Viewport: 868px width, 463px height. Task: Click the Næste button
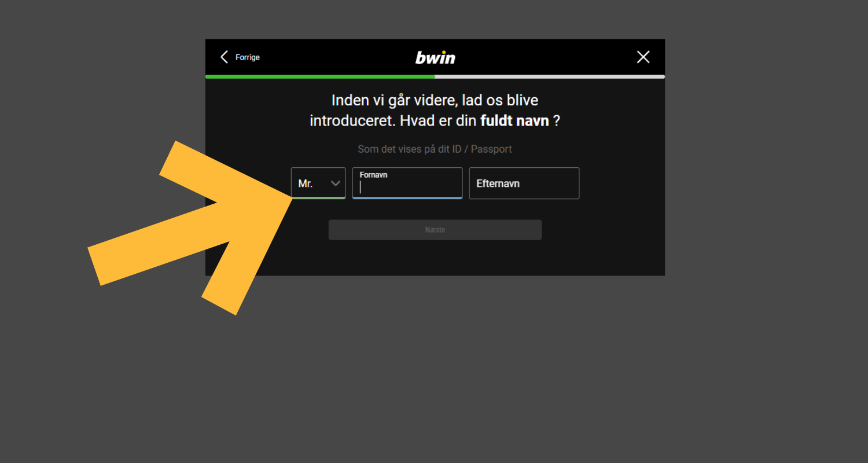435,230
